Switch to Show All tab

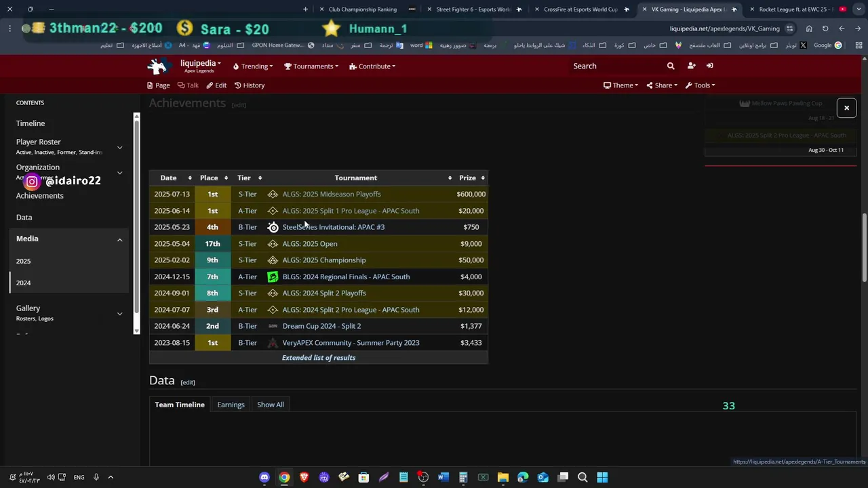(271, 405)
